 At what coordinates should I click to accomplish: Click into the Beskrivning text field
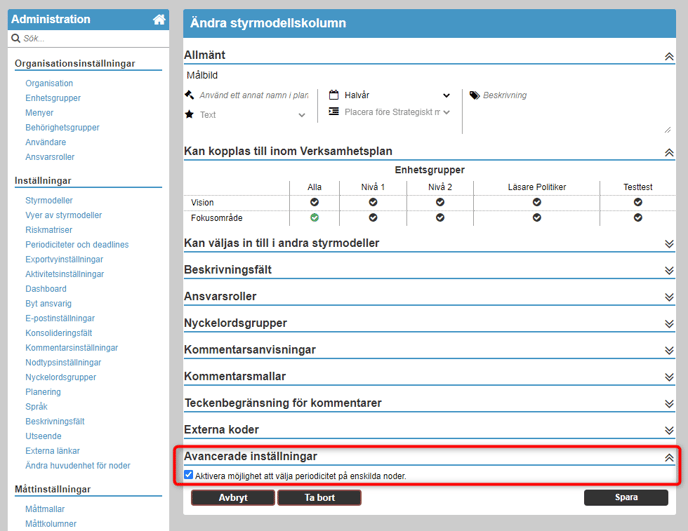570,108
